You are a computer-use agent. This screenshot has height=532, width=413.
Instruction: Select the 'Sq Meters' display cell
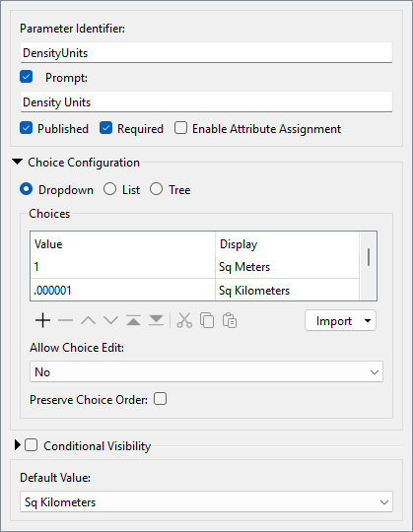(288, 267)
